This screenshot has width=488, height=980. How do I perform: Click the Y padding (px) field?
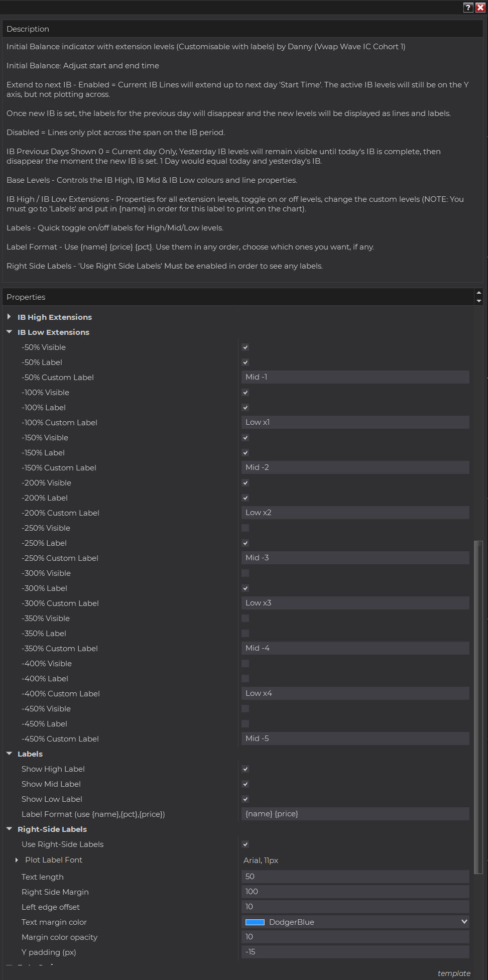[x=355, y=952]
